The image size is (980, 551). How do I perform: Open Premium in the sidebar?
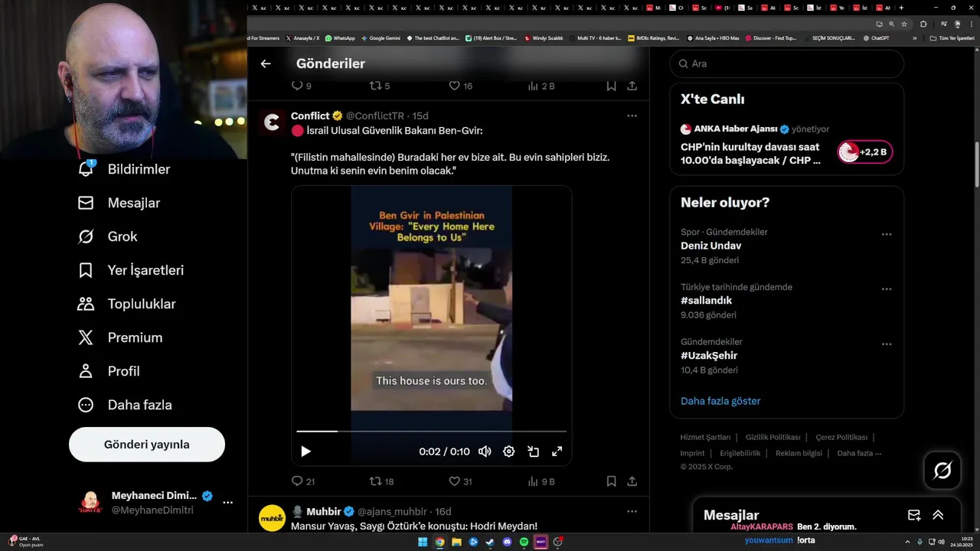click(x=120, y=337)
